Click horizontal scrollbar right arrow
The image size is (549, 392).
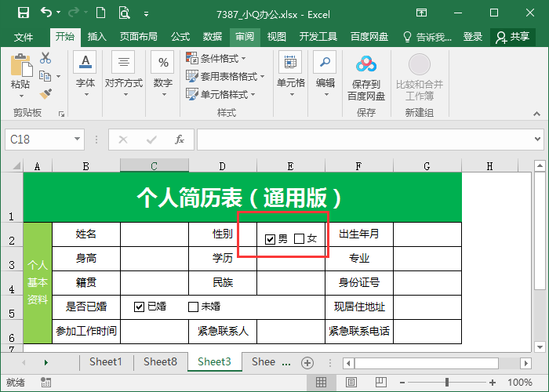click(526, 363)
